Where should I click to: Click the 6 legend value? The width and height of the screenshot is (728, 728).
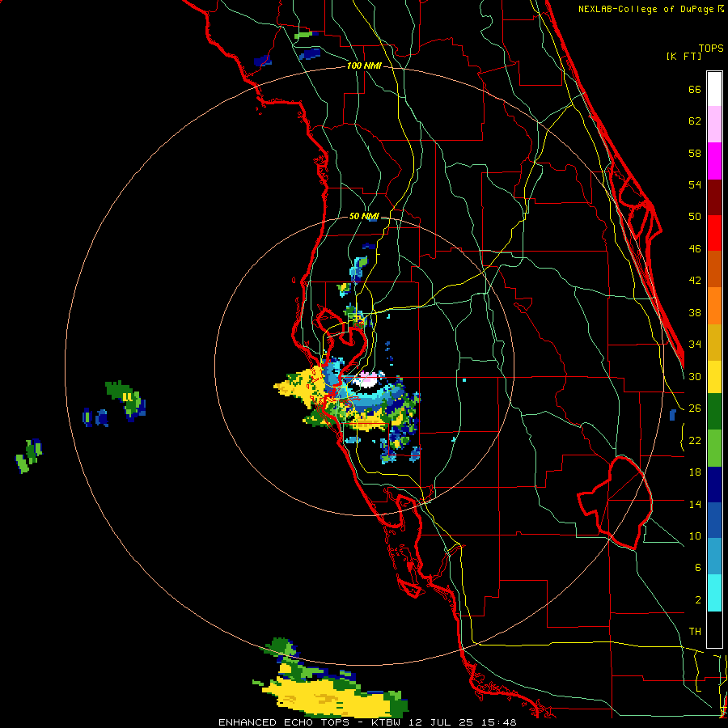[x=697, y=568]
